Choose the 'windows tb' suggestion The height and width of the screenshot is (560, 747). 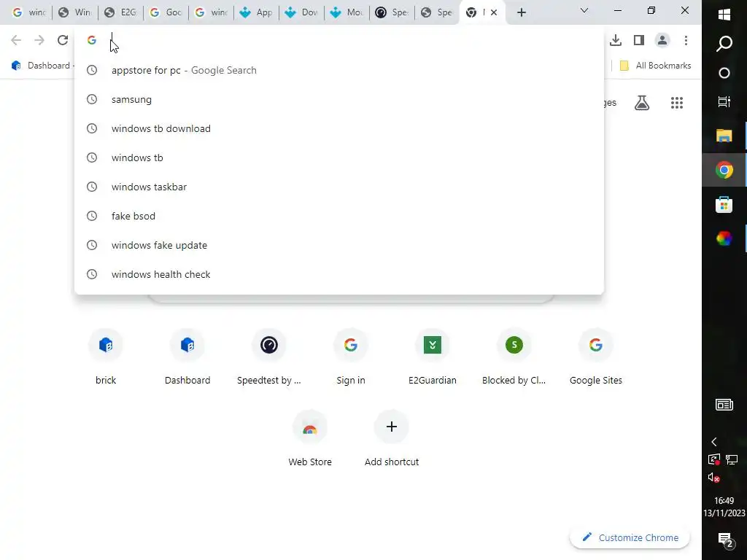coord(338,157)
